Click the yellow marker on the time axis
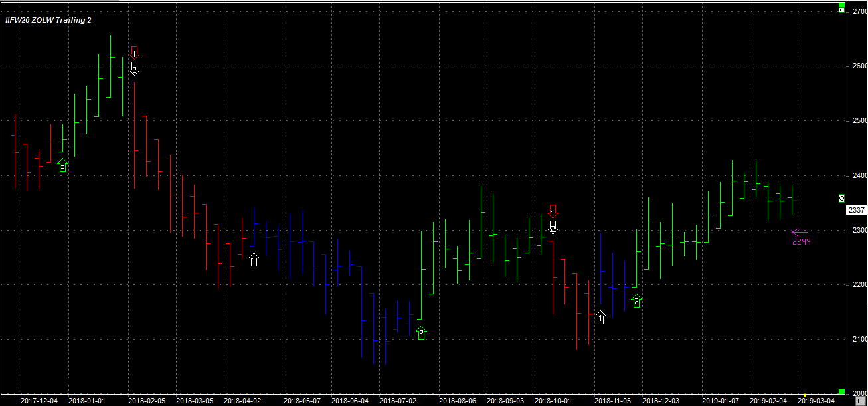Viewport: 868px width, 406px height. (x=805, y=395)
